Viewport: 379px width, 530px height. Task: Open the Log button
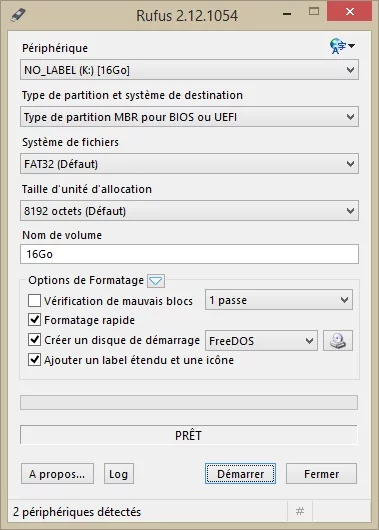[119, 474]
